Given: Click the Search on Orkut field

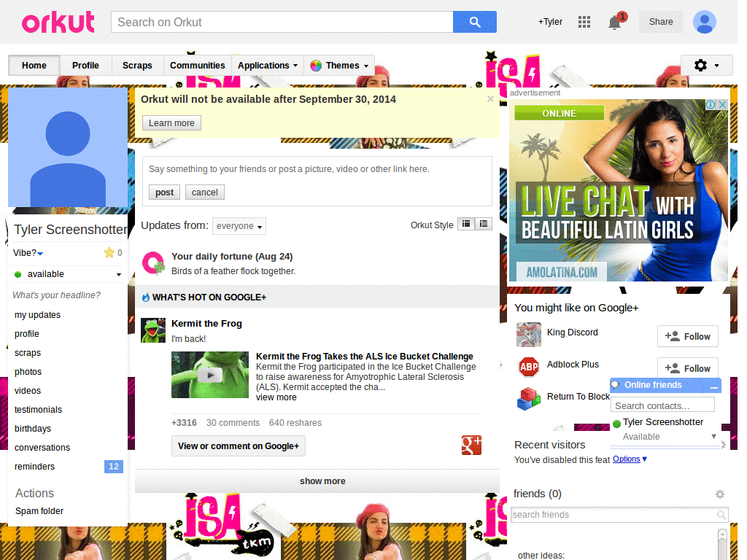Looking at the screenshot, I should point(282,22).
